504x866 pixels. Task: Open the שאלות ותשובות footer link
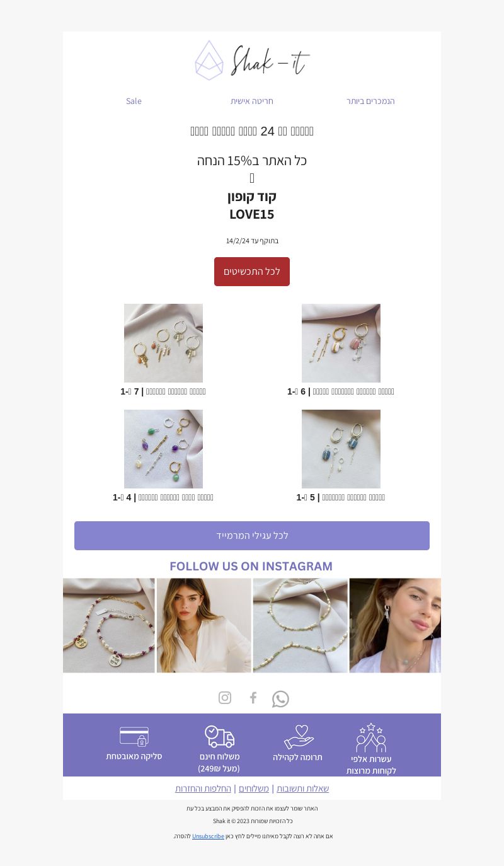point(303,788)
